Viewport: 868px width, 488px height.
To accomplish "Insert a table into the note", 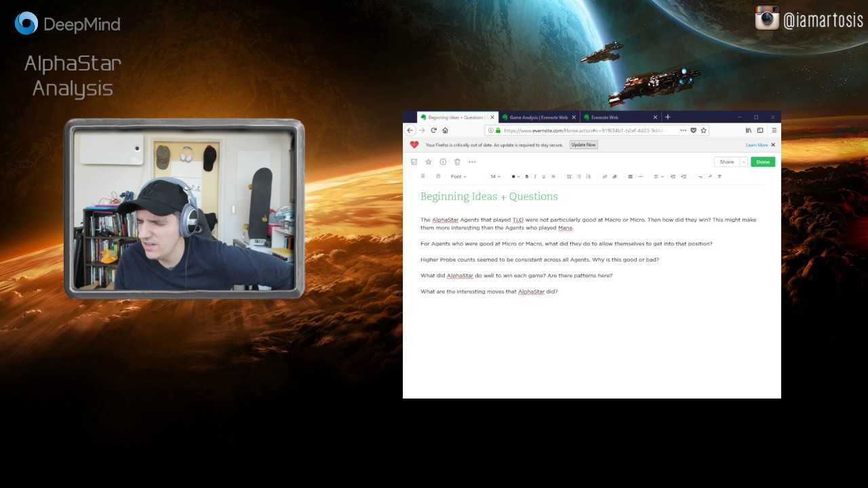I will coord(630,176).
